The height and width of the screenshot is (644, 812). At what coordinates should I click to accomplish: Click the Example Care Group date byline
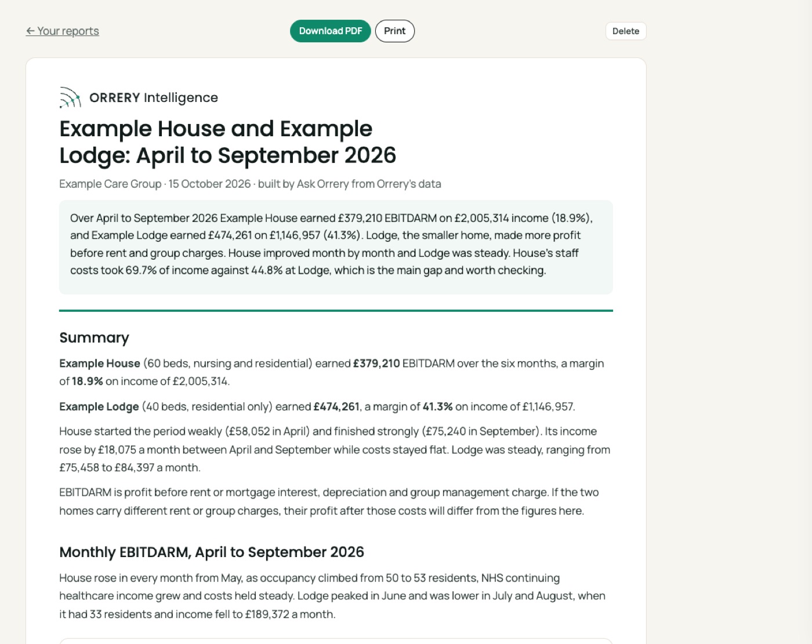click(250, 184)
